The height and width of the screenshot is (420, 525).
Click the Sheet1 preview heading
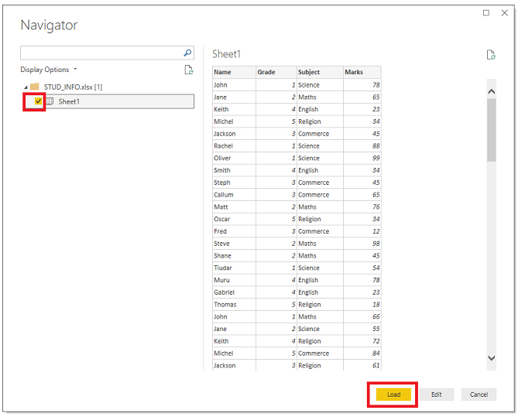pos(226,54)
